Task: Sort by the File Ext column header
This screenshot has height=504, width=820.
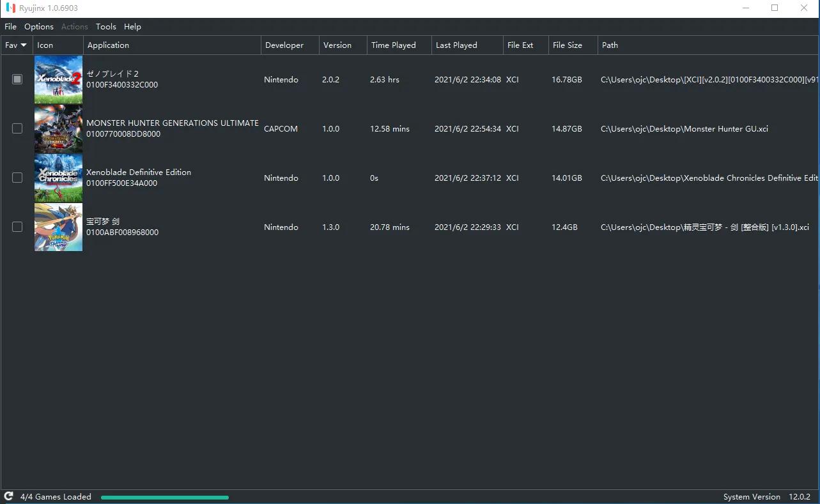Action: point(526,45)
